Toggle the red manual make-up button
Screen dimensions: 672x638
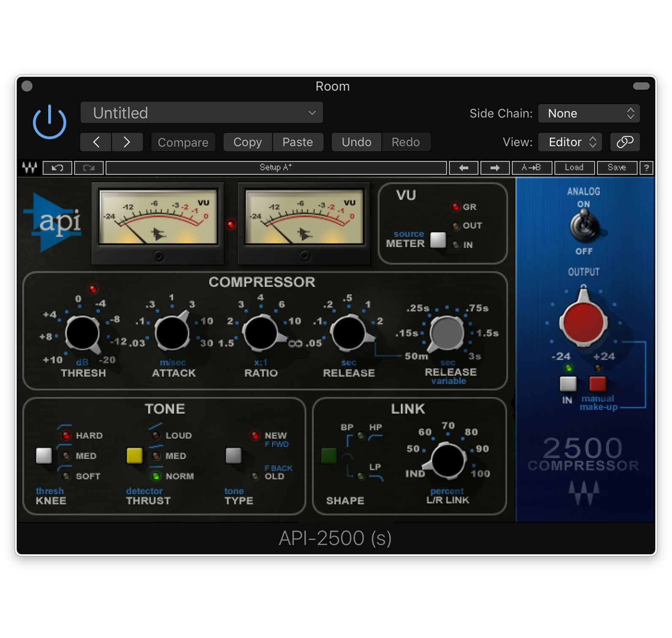tap(598, 384)
